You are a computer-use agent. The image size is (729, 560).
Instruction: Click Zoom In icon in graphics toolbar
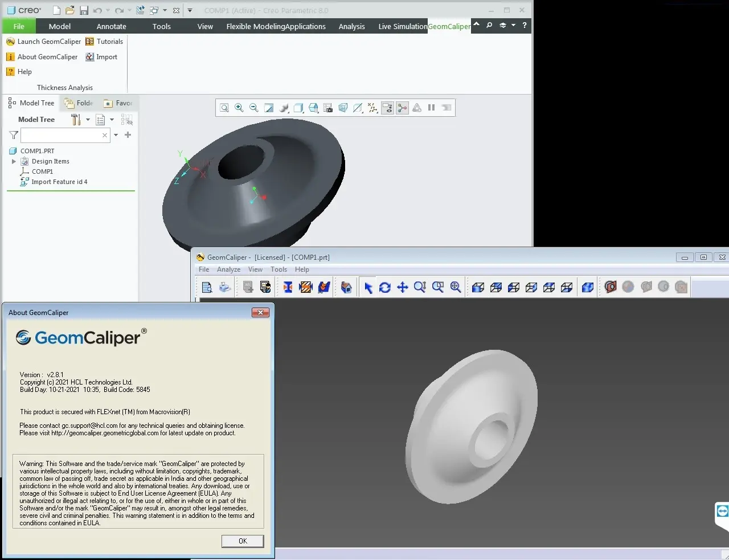239,108
